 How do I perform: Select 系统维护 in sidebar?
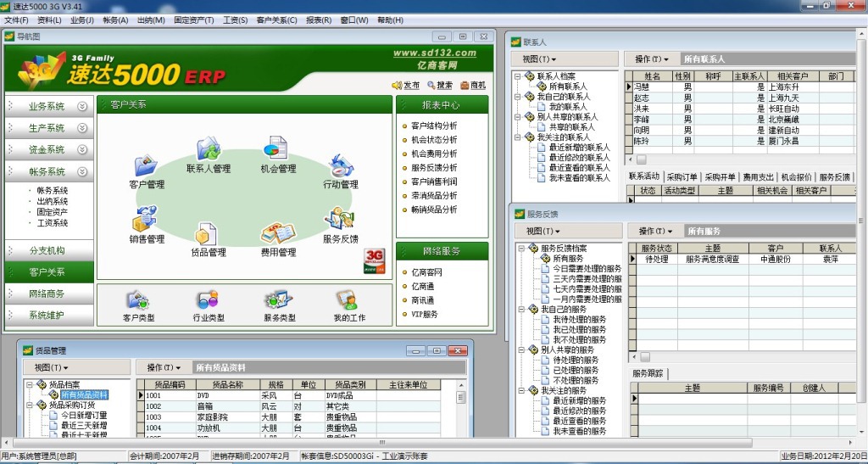tap(47, 316)
